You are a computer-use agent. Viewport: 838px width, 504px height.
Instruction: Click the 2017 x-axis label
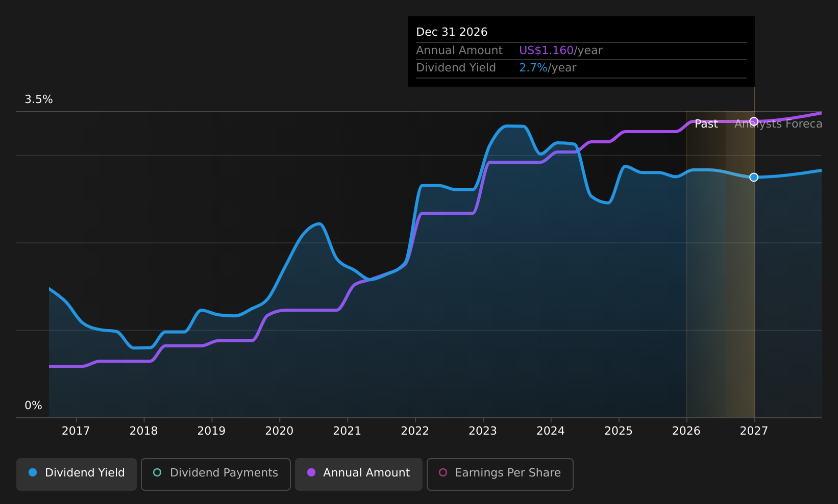click(76, 431)
